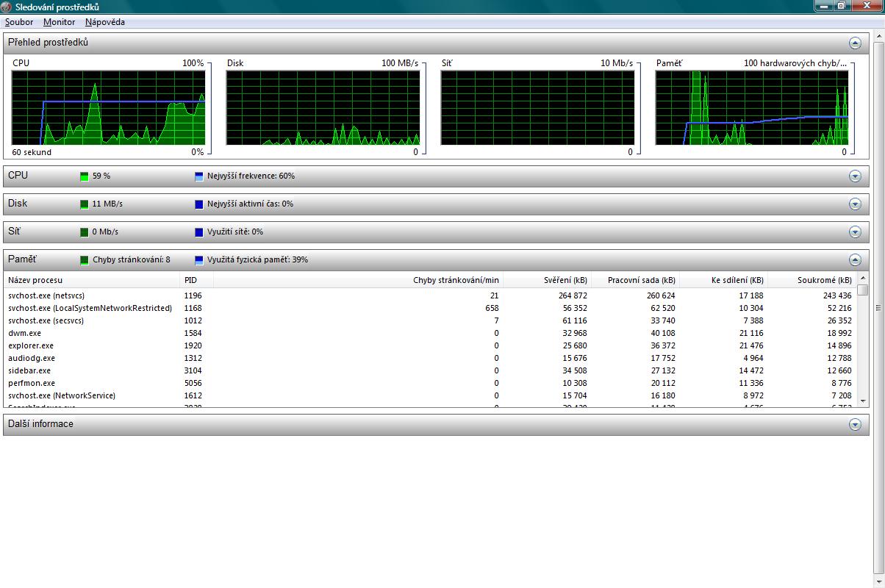
Task: Click the CPU usage graph
Action: pos(109,108)
